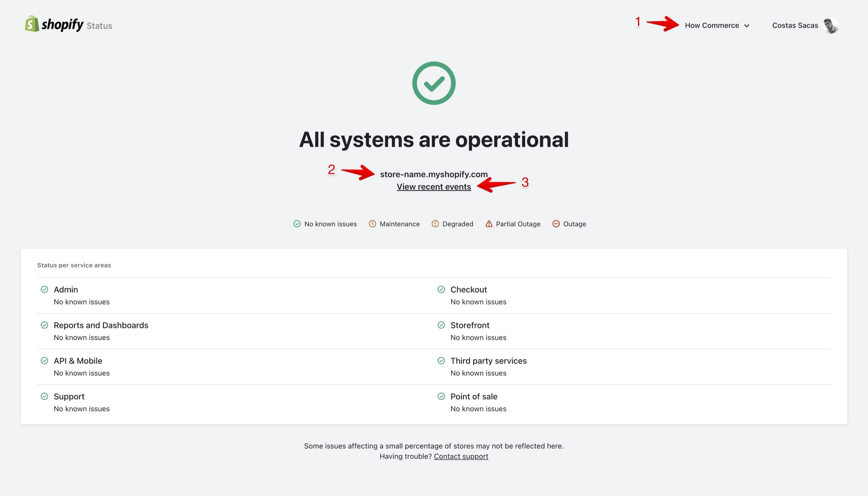Click the Point of sale status icon
This screenshot has width=868, height=496.
coord(441,396)
